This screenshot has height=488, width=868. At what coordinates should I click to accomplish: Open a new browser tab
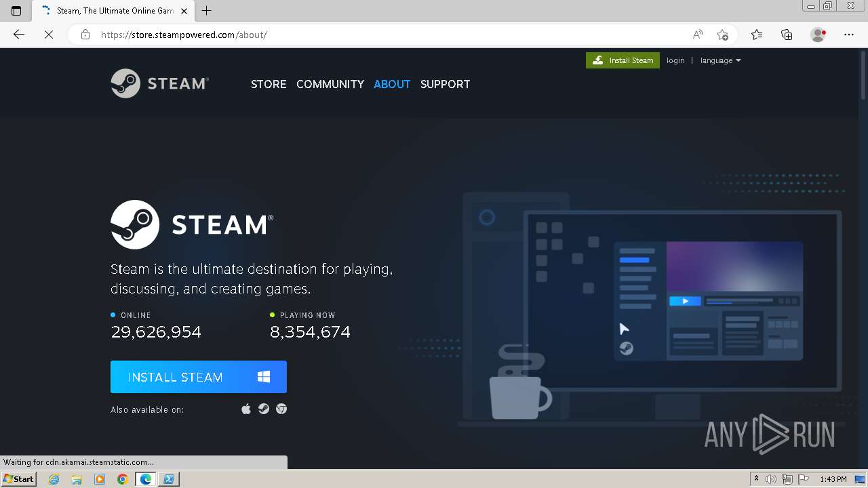207,11
